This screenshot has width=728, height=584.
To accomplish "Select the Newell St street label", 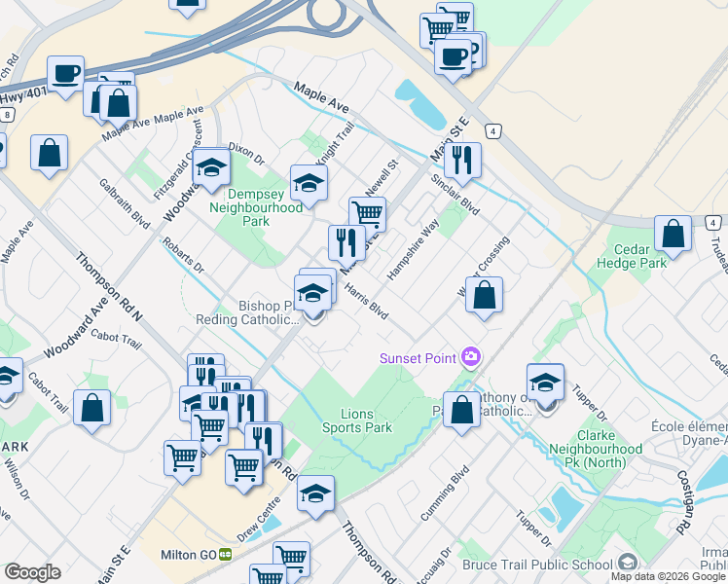I will coord(382,178).
